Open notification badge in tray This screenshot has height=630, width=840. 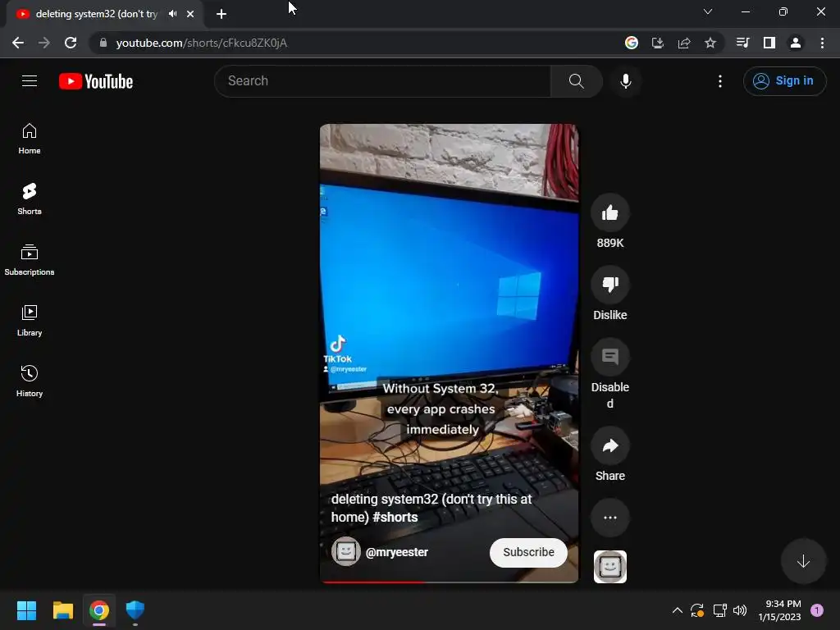[x=817, y=610]
